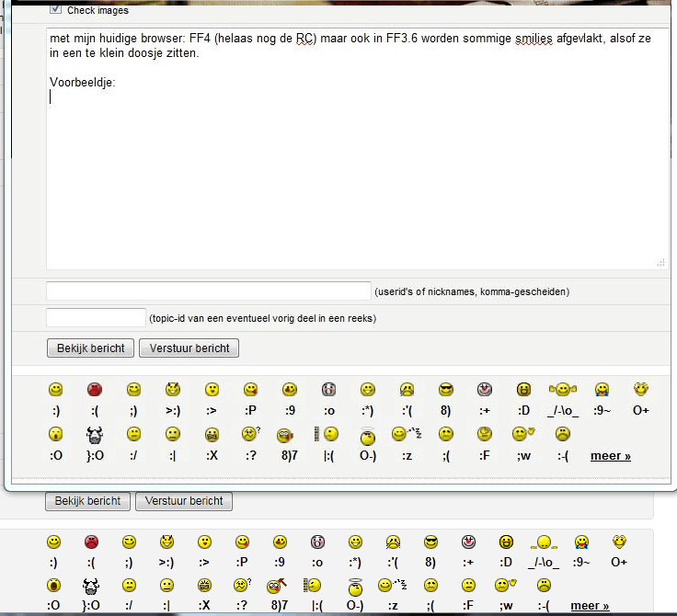Image resolution: width=677 pixels, height=616 pixels.
Task: Insert the :+ clown smiley in the front popup
Action: tap(485, 390)
